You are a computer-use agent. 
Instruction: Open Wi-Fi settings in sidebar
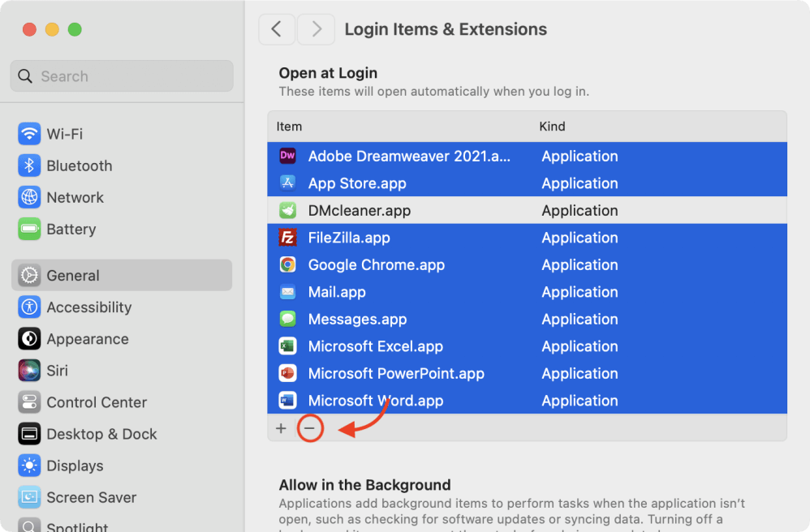click(64, 134)
